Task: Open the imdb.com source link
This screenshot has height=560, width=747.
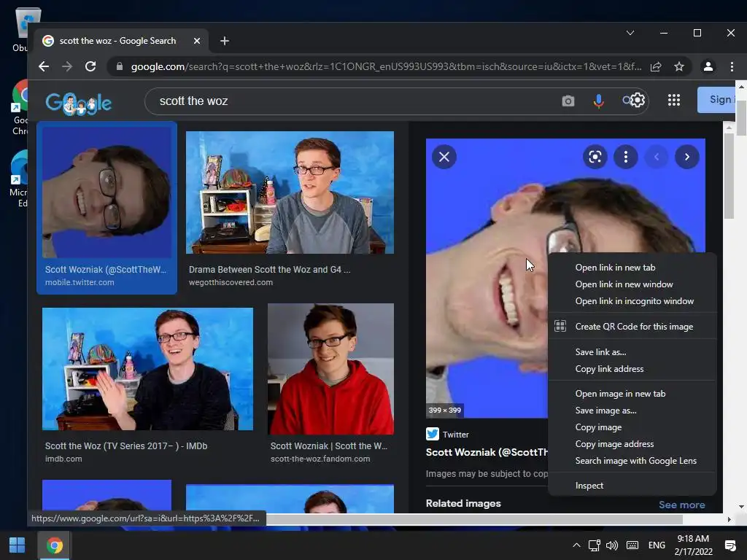Action: [63, 459]
